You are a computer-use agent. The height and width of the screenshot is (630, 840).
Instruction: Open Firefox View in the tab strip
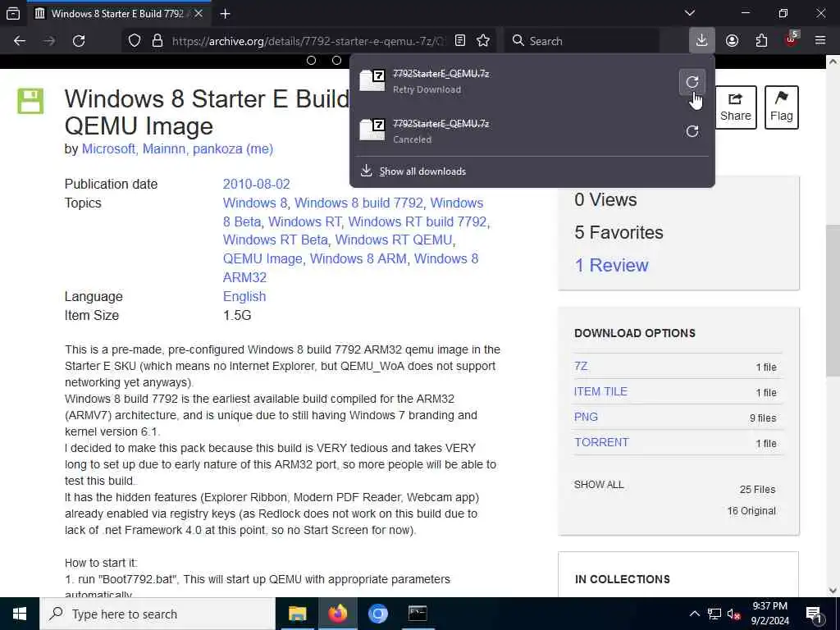click(13, 13)
